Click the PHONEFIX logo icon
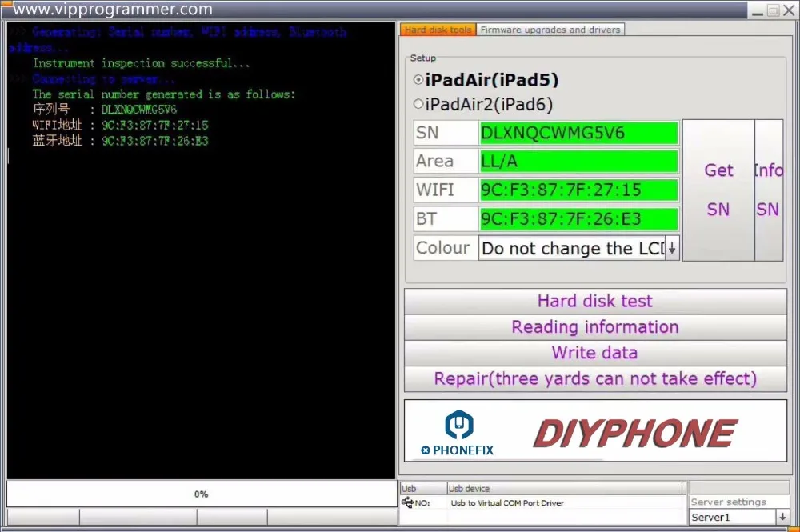800x532 pixels. click(x=458, y=424)
